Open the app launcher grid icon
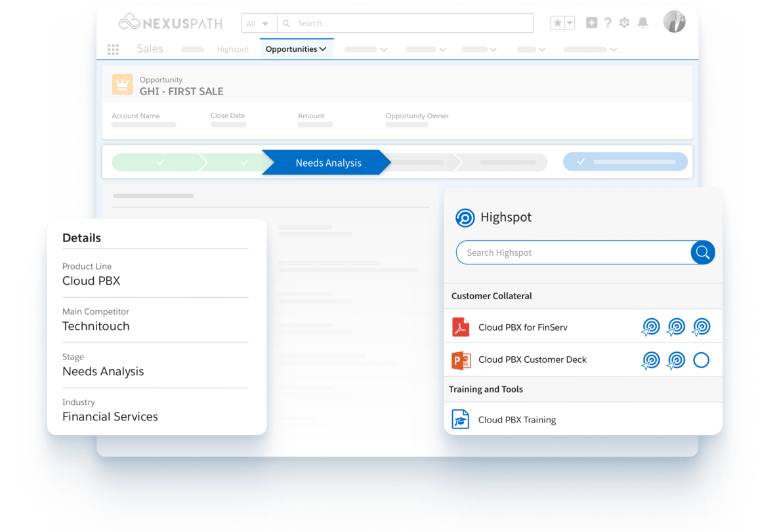The image size is (777, 532). tap(113, 49)
